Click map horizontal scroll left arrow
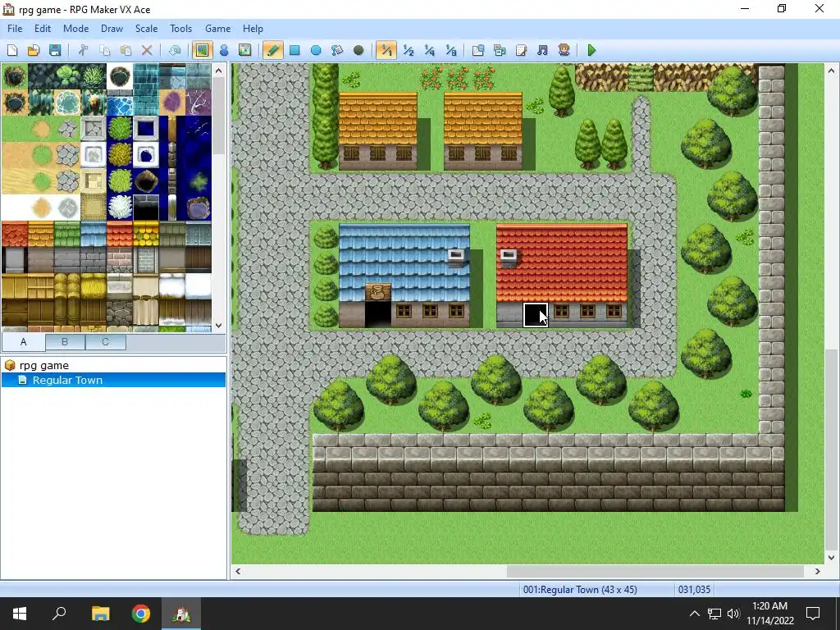This screenshot has width=840, height=630. click(x=239, y=571)
